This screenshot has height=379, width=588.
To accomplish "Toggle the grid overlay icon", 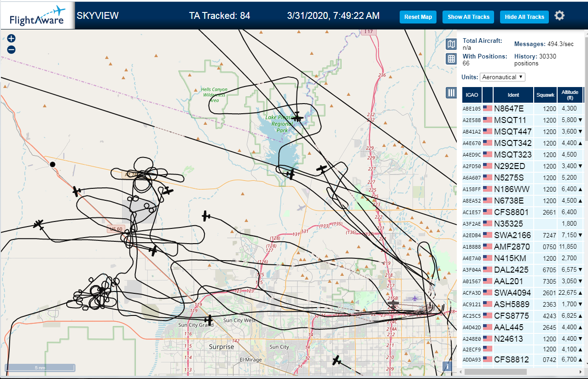I will (451, 59).
